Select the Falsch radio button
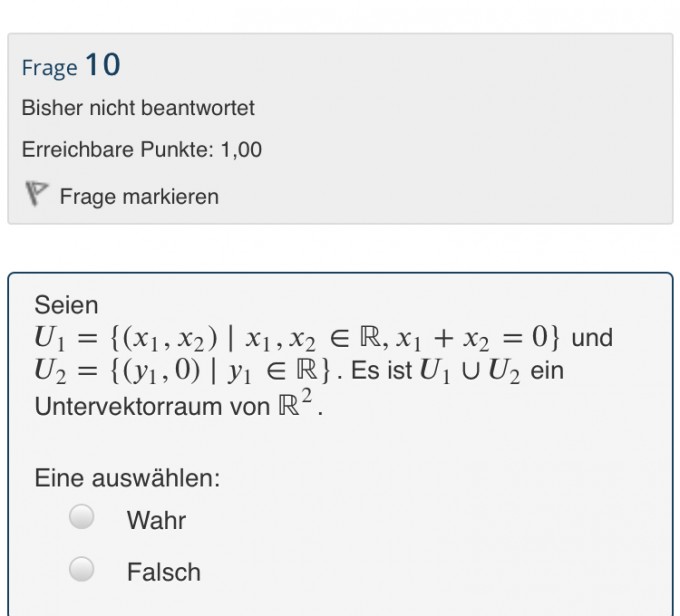Screen dimensions: 680x616 click(82, 569)
